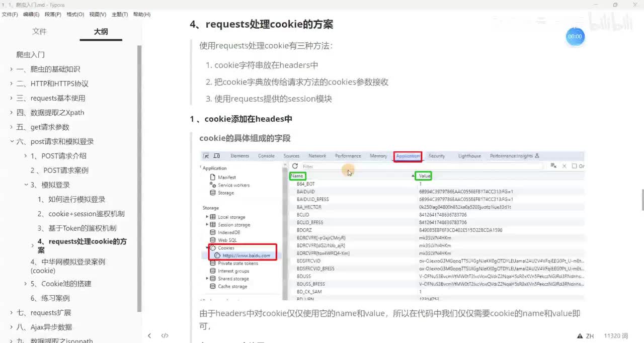Expand 一、爬虫的基础知识 chevron
Viewport: 644px width, 343px height.
pyautogui.click(x=12, y=69)
